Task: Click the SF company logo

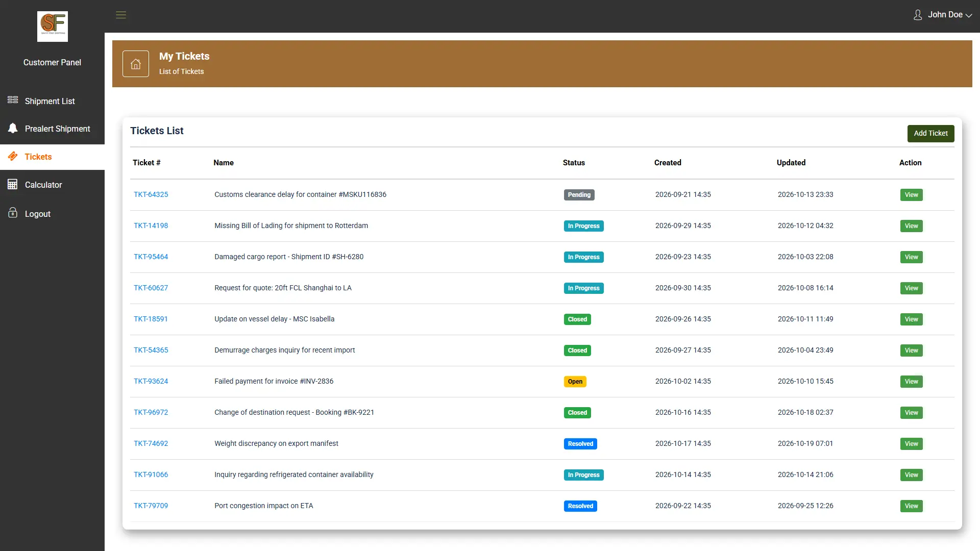Action: click(53, 27)
